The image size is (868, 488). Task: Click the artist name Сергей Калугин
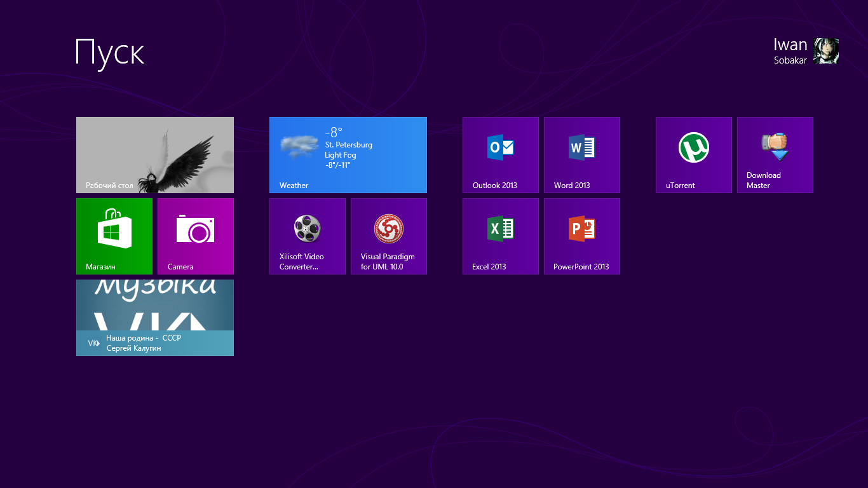[134, 348]
